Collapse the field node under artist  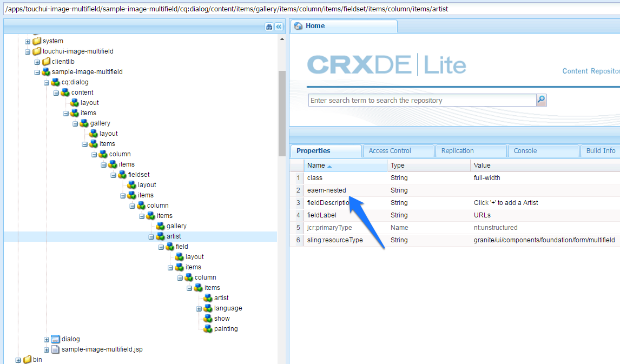click(x=161, y=247)
